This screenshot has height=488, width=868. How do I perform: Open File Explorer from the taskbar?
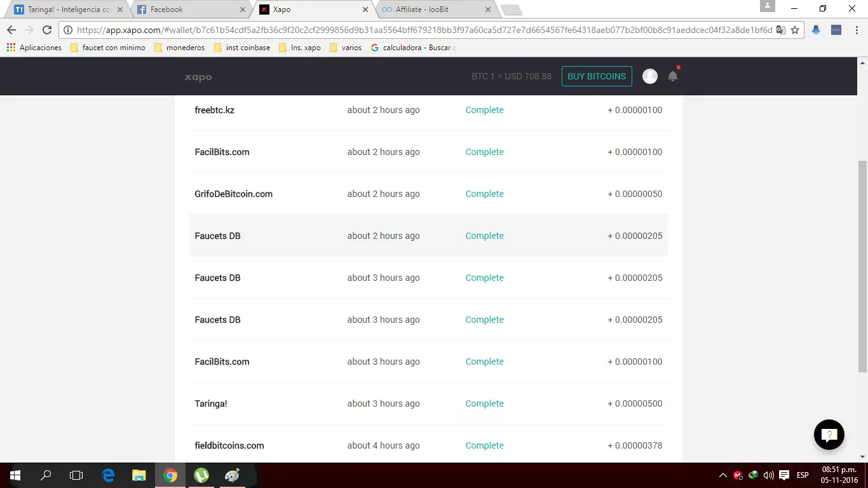[x=139, y=475]
